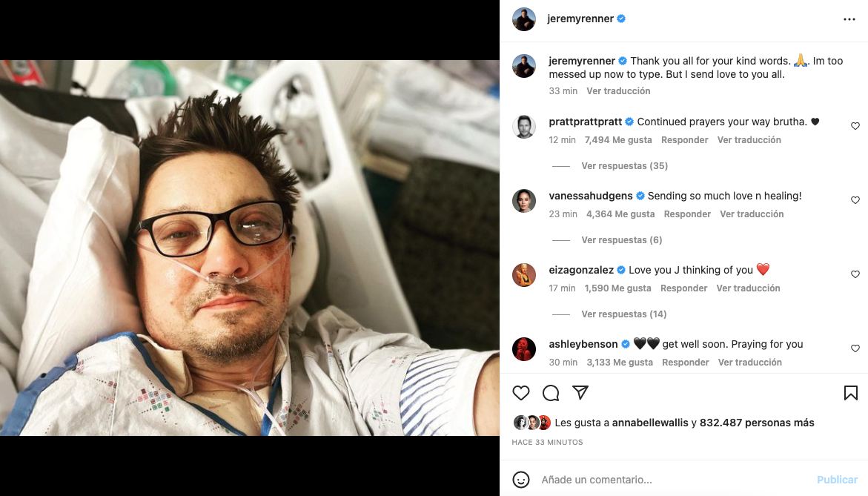Image resolution: width=868 pixels, height=496 pixels.
Task: Expand Ver respuestas (35) replies
Action: pyautogui.click(x=624, y=165)
